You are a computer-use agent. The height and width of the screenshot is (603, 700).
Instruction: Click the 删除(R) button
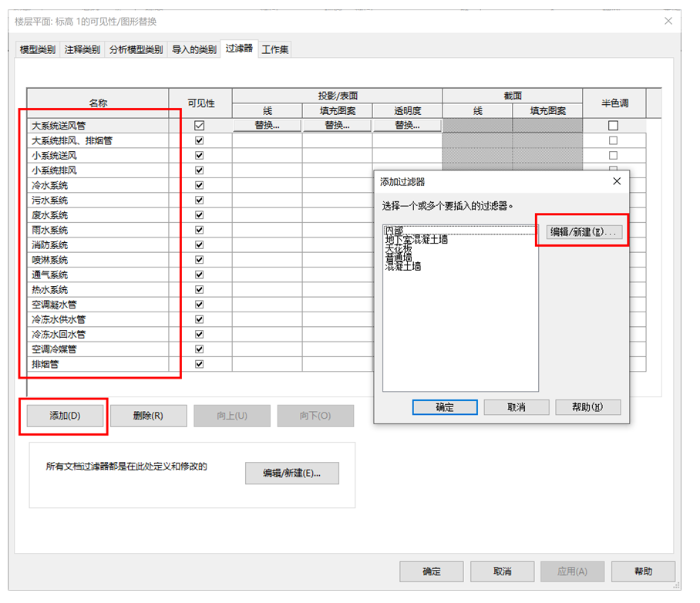pyautogui.click(x=148, y=416)
